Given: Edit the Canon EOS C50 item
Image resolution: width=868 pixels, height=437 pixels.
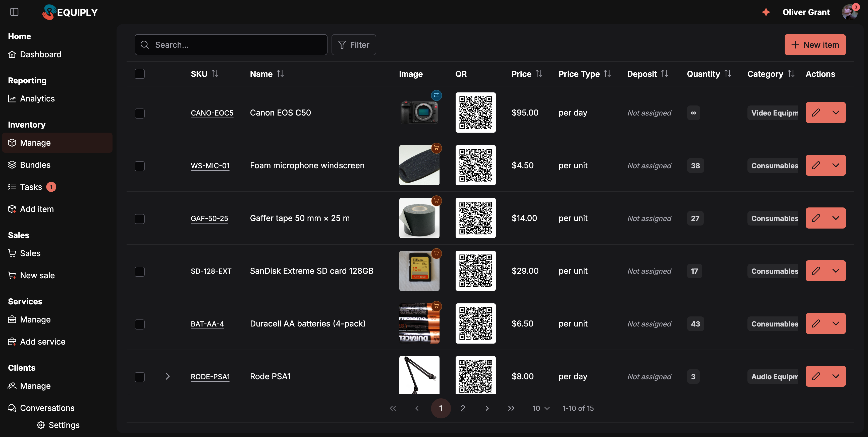Looking at the screenshot, I should tap(816, 113).
